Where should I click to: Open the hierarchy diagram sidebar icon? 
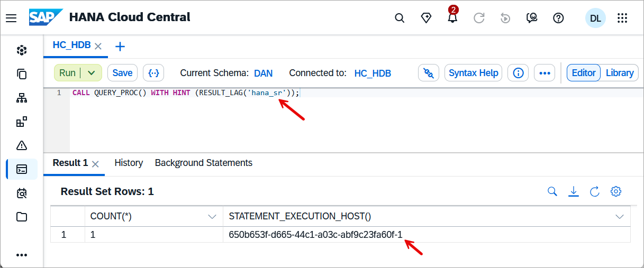[22, 98]
